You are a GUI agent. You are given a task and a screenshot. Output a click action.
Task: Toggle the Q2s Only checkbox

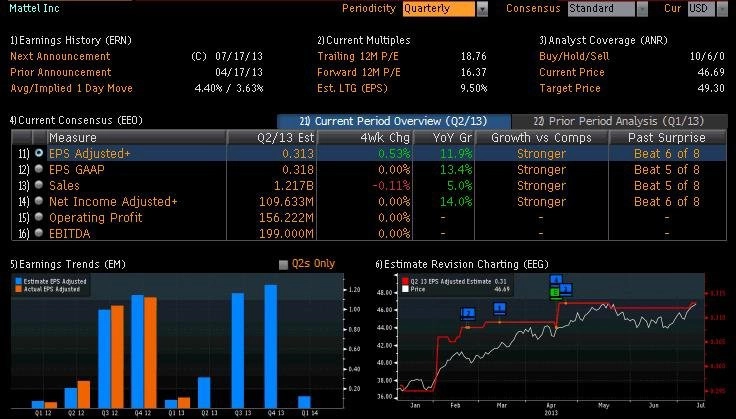(x=283, y=265)
